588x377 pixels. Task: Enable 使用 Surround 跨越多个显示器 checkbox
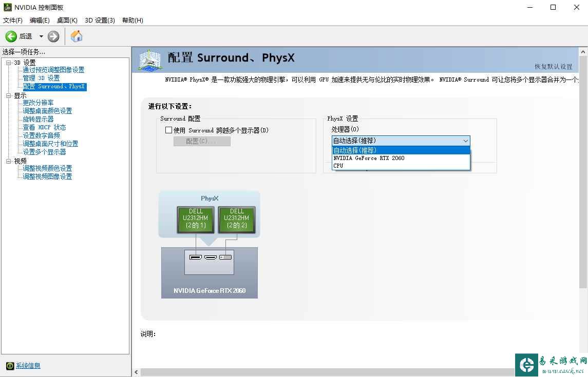[x=169, y=130]
